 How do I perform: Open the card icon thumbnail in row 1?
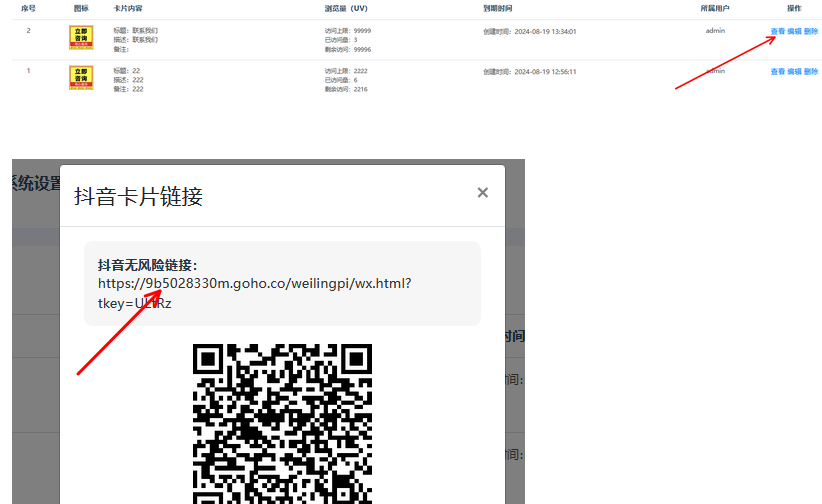pos(81,78)
